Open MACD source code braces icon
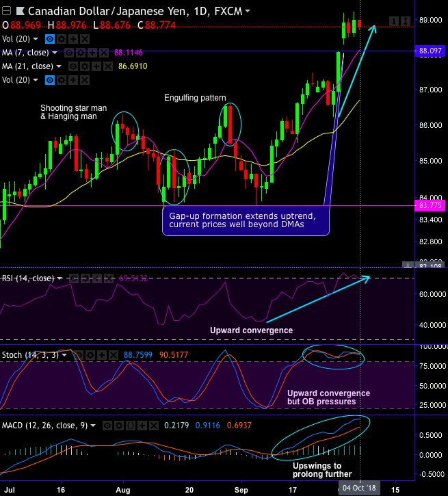 pyautogui.click(x=130, y=426)
